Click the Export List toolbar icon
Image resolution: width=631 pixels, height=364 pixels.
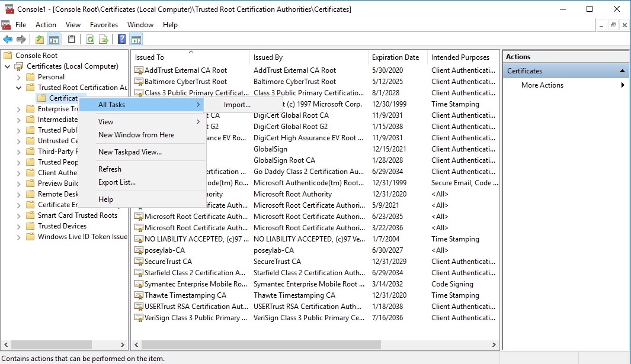(x=105, y=39)
